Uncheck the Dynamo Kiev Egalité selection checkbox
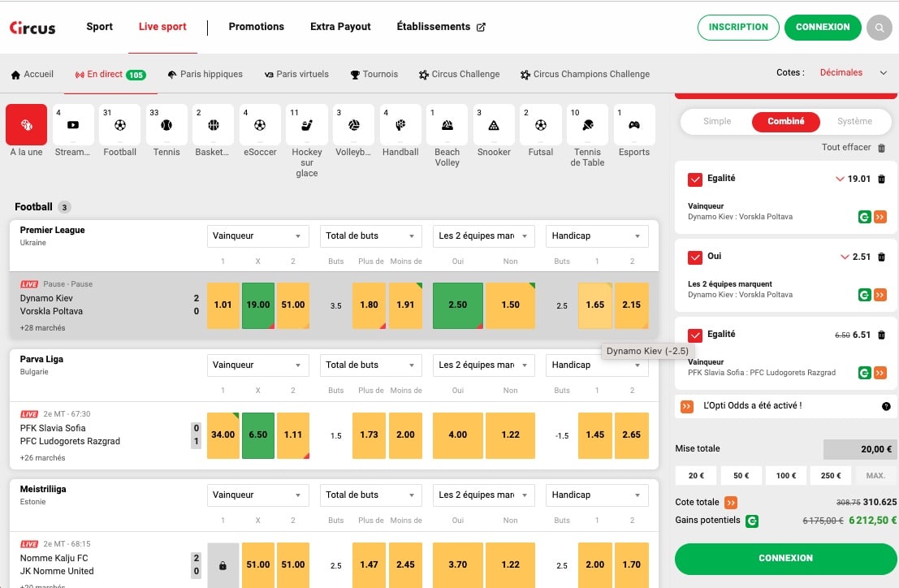The height and width of the screenshot is (588, 899). tap(695, 179)
